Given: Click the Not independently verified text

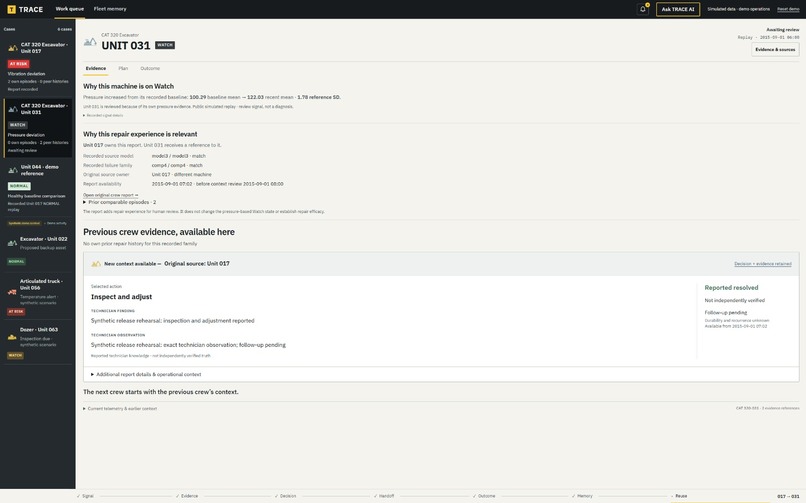Looking at the screenshot, I should click(735, 301).
